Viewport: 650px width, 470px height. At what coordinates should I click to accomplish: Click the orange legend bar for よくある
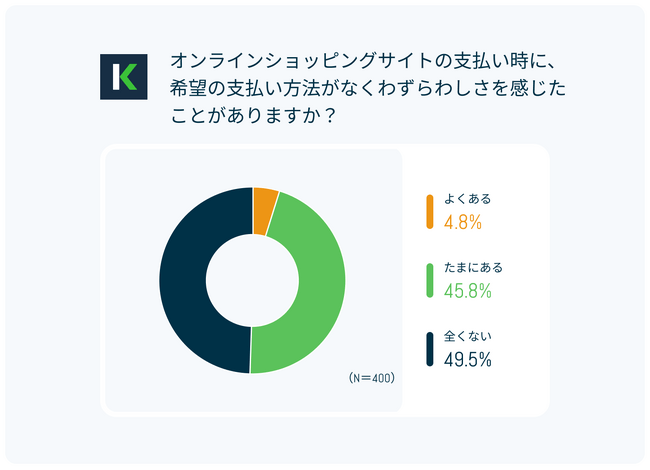[430, 212]
